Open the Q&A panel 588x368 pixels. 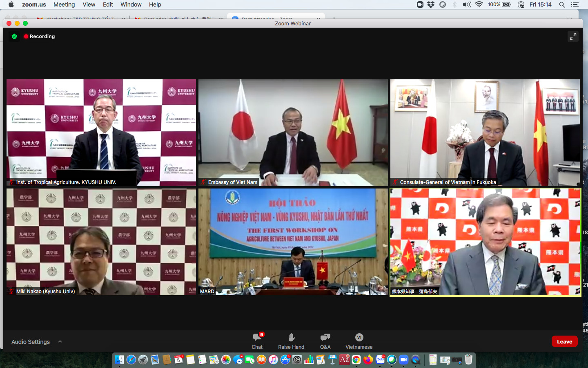pos(325,341)
